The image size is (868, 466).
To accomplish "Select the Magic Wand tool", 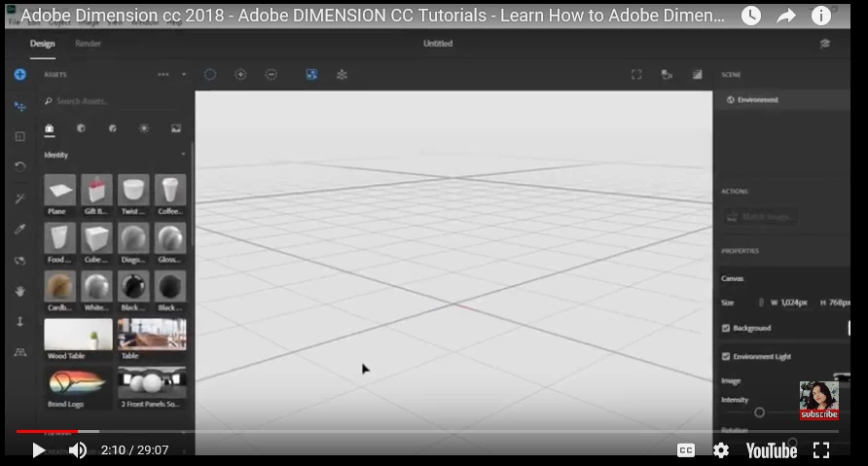I will [19, 198].
